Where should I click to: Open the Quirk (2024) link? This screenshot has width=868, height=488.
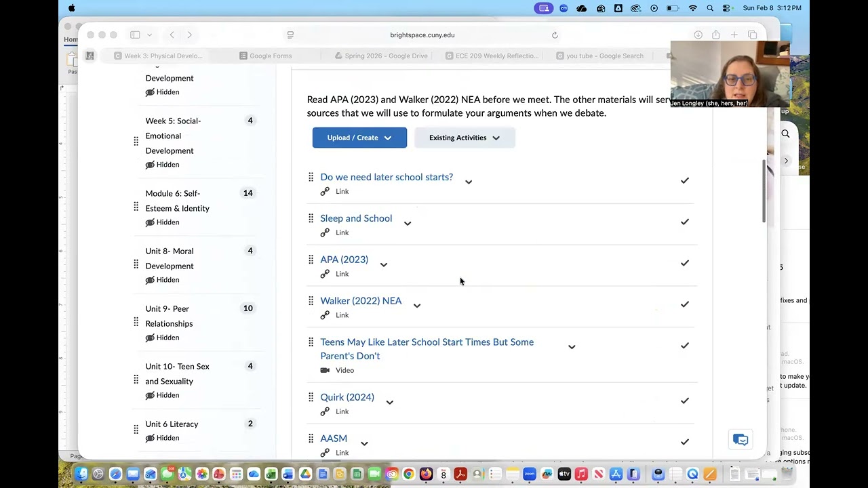point(347,397)
